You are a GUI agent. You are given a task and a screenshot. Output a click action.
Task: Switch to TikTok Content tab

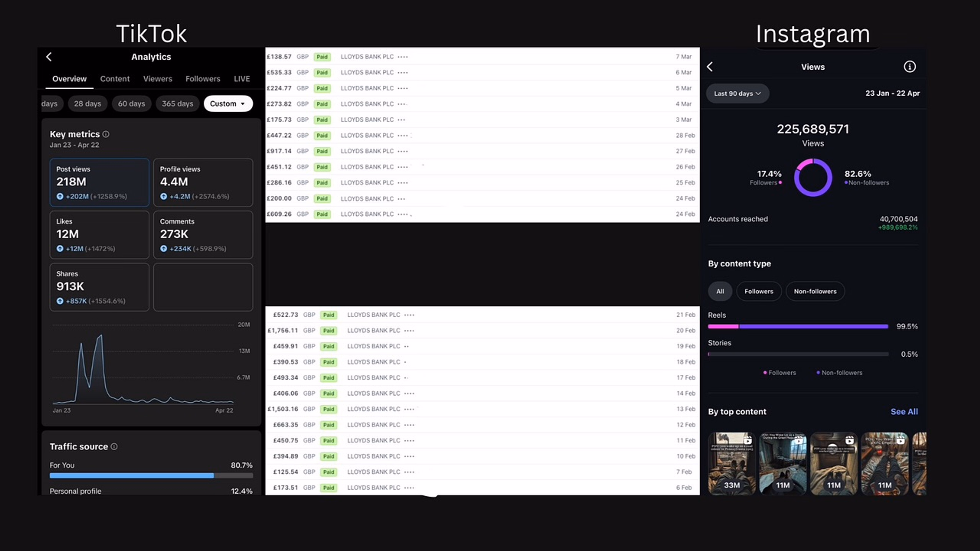click(x=115, y=79)
